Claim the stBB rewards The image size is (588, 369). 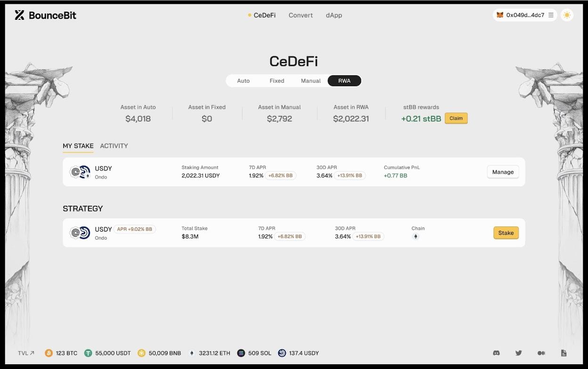pyautogui.click(x=456, y=119)
